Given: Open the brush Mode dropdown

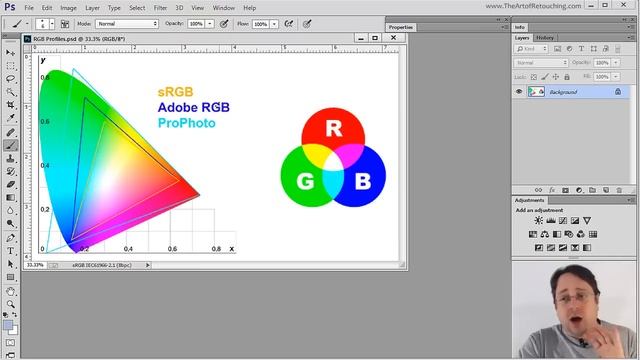Looking at the screenshot, I should (127, 24).
